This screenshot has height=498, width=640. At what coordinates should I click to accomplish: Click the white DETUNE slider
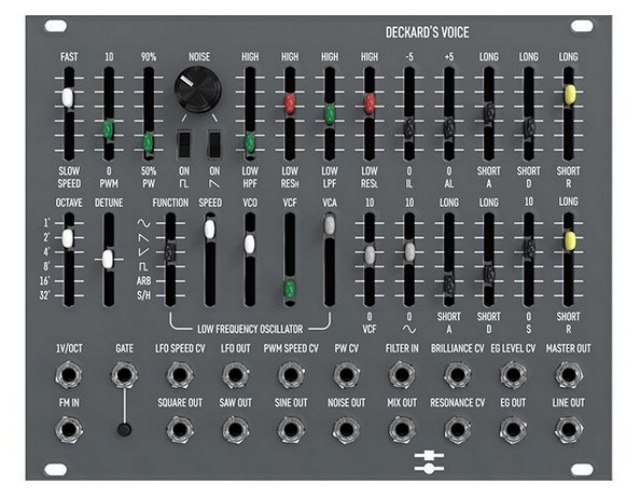(108, 259)
